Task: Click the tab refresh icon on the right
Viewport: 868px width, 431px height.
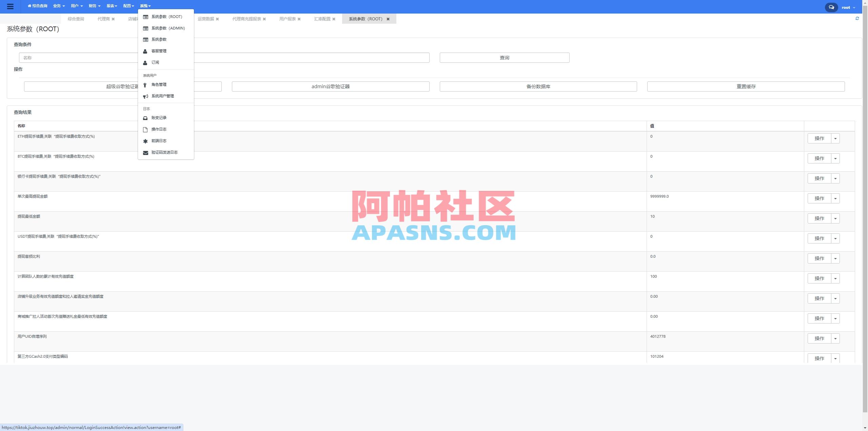Action: [857, 18]
